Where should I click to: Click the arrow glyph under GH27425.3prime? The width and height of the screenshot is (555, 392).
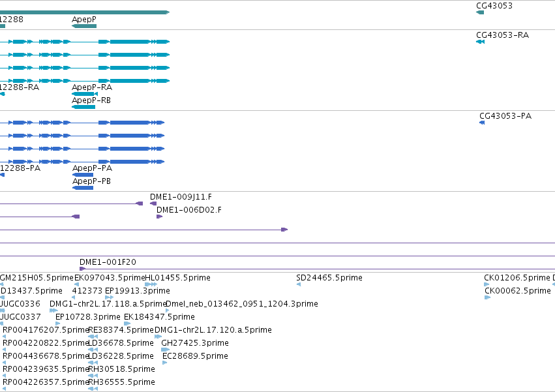tap(165, 350)
